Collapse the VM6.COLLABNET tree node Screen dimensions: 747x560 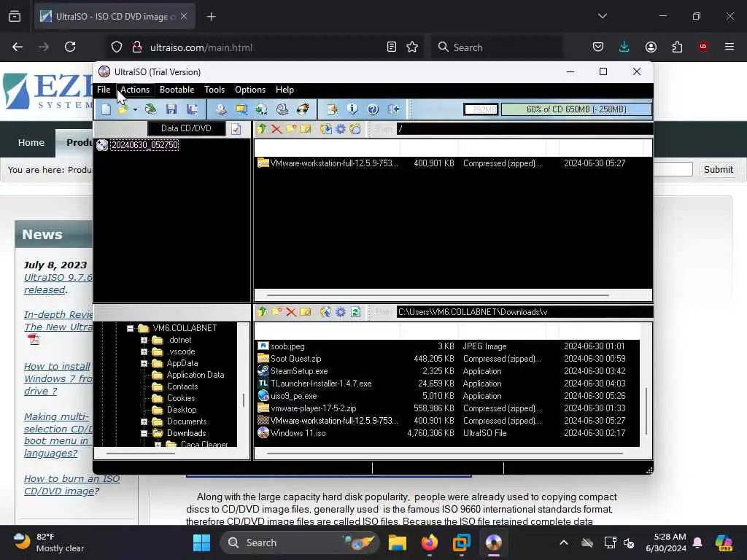(x=130, y=328)
